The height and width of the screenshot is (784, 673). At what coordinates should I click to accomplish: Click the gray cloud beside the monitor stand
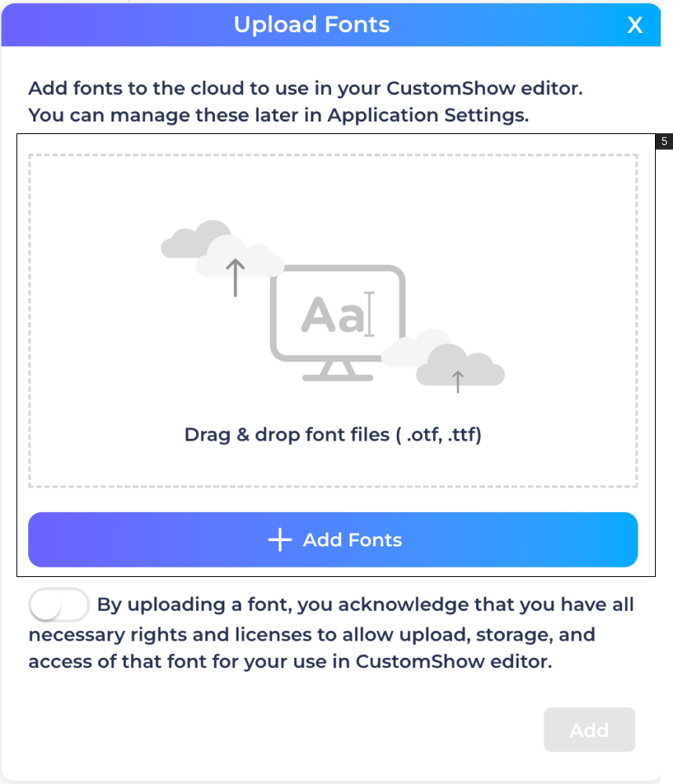[x=460, y=365]
